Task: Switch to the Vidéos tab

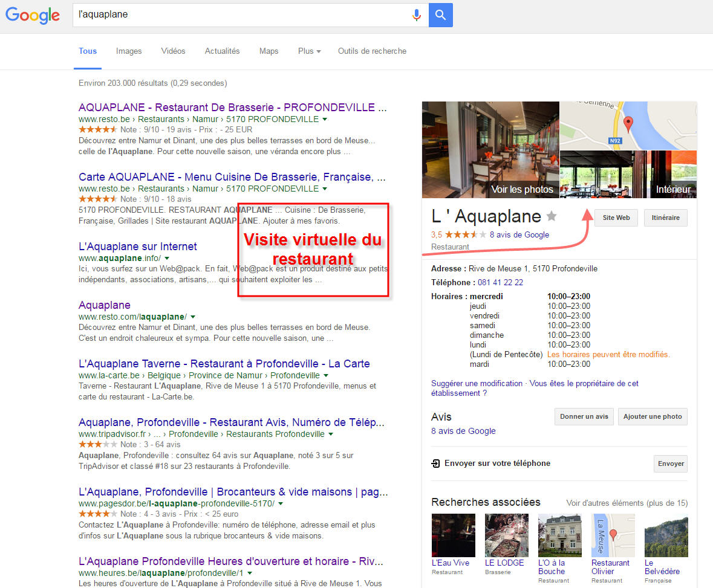Action: tap(173, 51)
